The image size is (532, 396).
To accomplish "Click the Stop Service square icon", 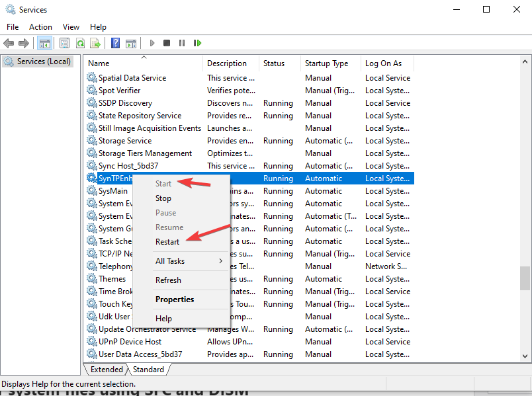I will coord(167,43).
